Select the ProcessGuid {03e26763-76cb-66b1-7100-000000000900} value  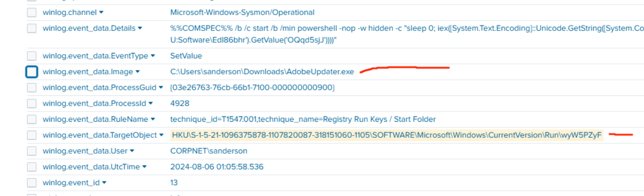[x=252, y=88]
